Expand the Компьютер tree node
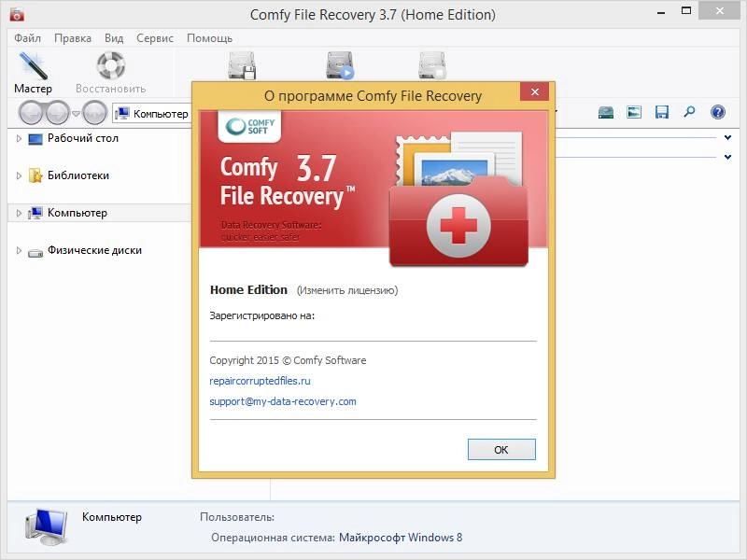The height and width of the screenshot is (560, 747). coord(19,214)
